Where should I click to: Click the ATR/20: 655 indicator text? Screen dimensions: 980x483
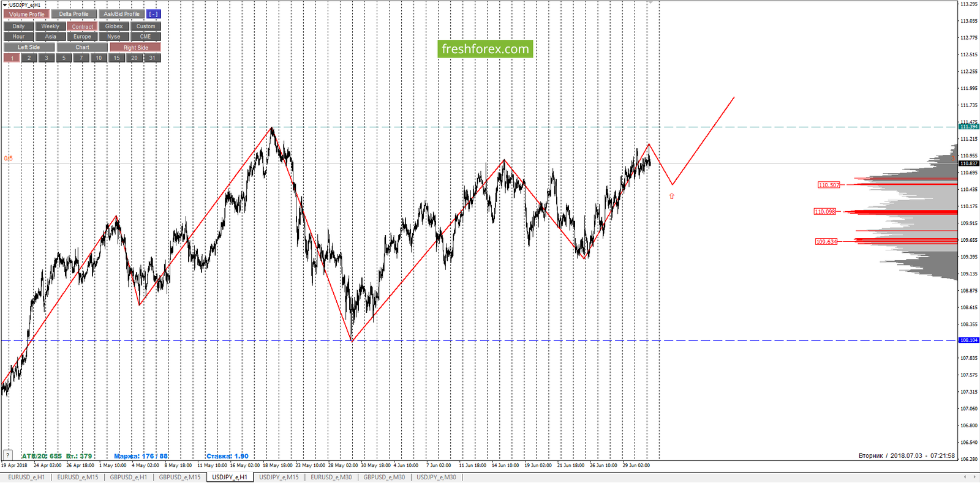point(42,456)
